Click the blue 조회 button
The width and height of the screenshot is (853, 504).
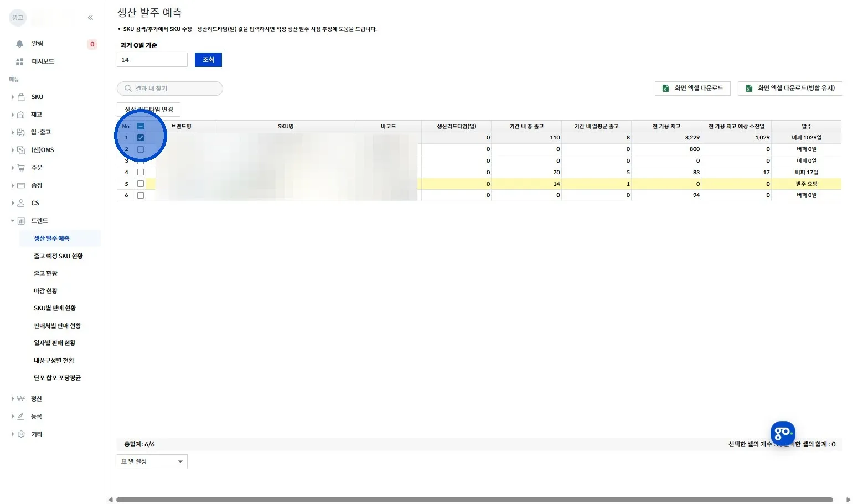208,60
